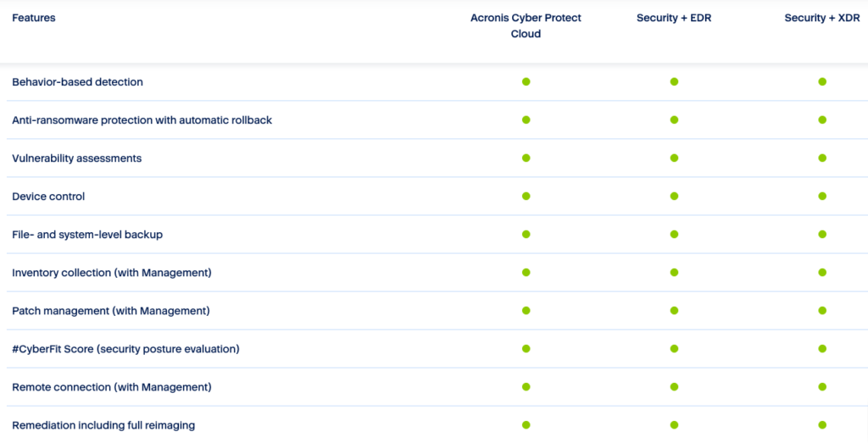
Task: Click Remediation dot under Security + EDR
Action: 674,425
